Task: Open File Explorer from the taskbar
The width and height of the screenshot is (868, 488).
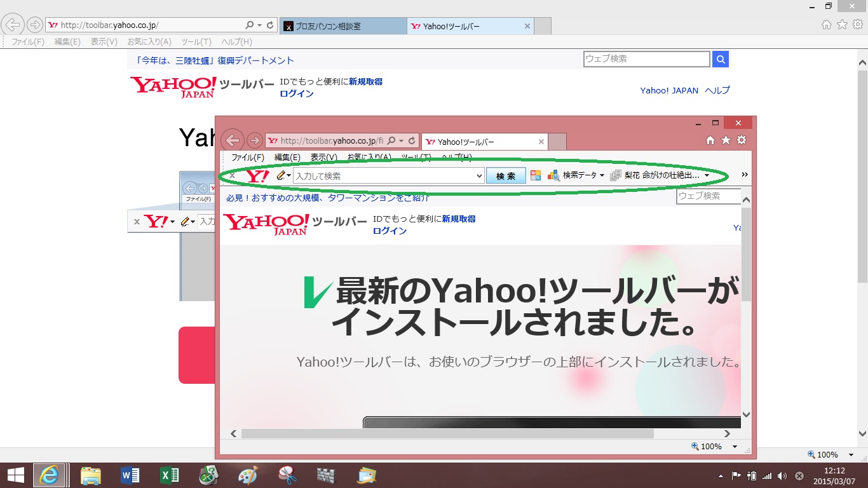Action: tap(90, 475)
